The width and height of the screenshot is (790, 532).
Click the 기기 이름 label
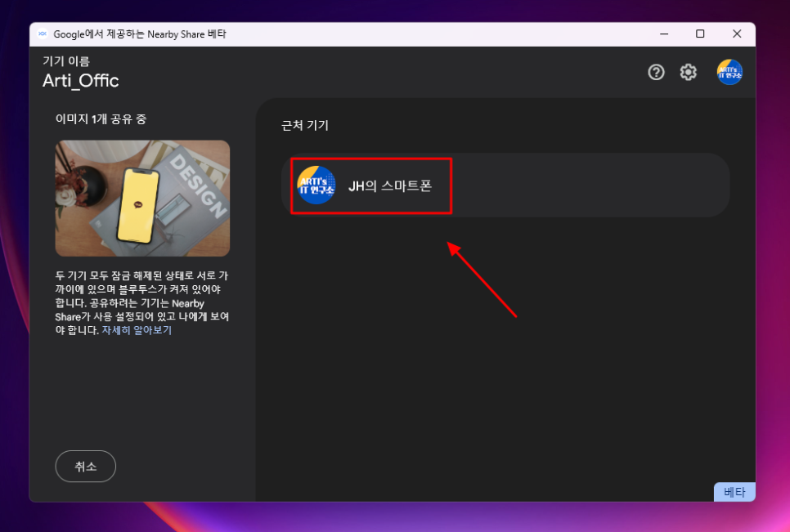(x=66, y=61)
